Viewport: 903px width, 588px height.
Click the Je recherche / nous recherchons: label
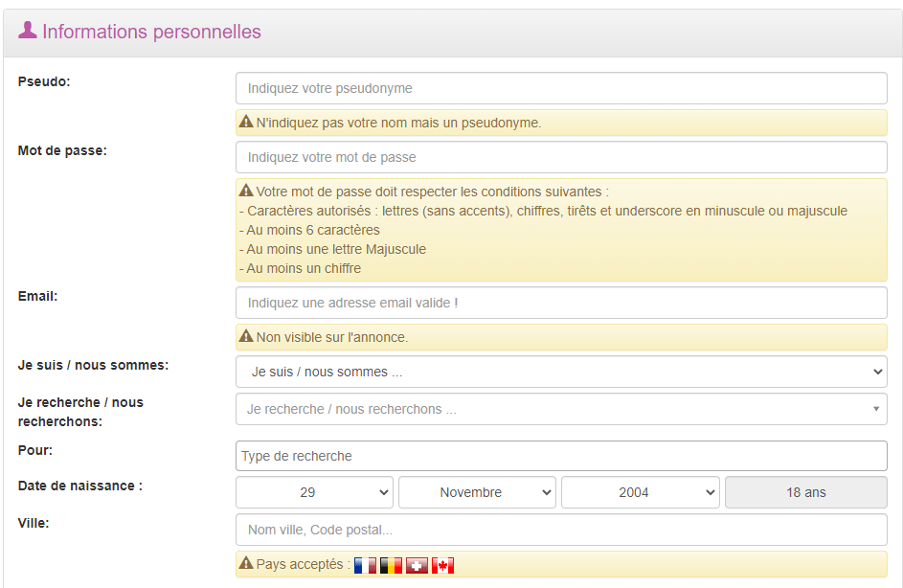click(80, 412)
